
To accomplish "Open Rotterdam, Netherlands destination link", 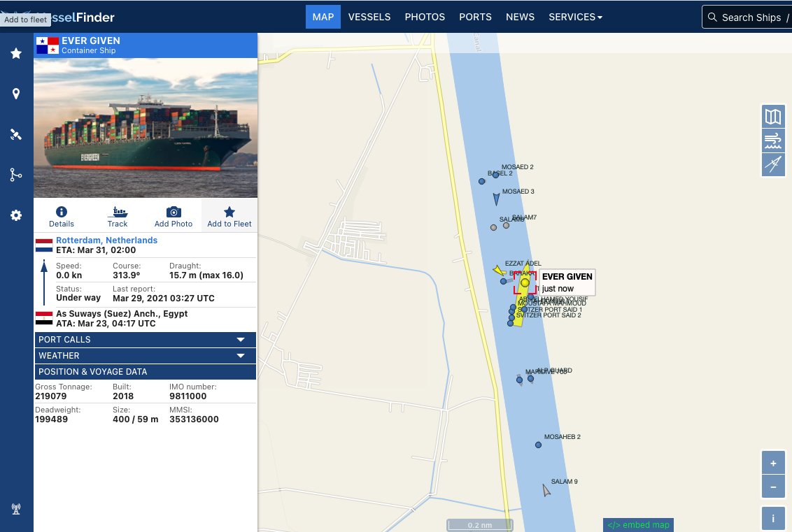I will (106, 240).
